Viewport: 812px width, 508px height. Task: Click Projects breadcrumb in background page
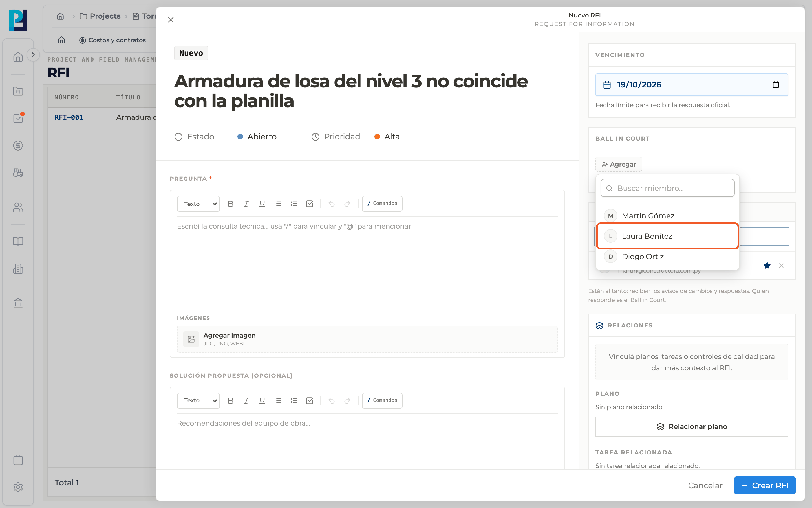tap(100, 16)
